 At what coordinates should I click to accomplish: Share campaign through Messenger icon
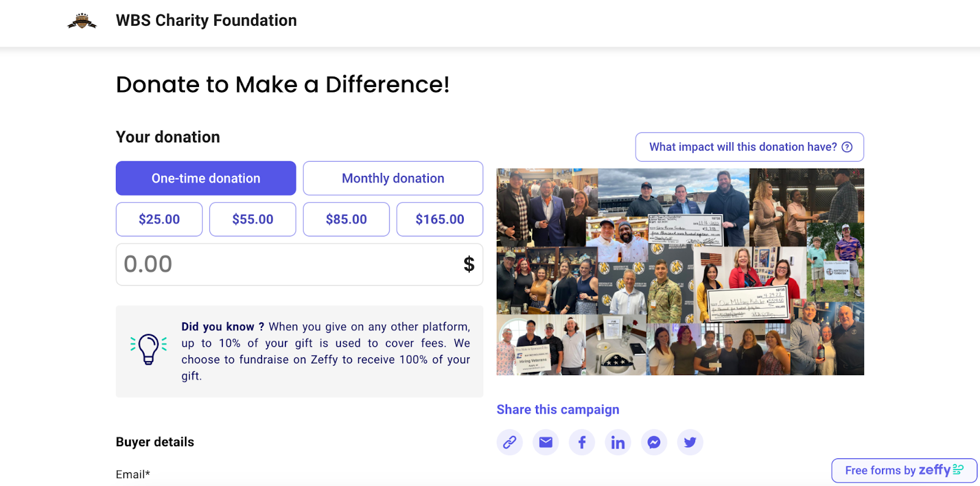pyautogui.click(x=654, y=442)
